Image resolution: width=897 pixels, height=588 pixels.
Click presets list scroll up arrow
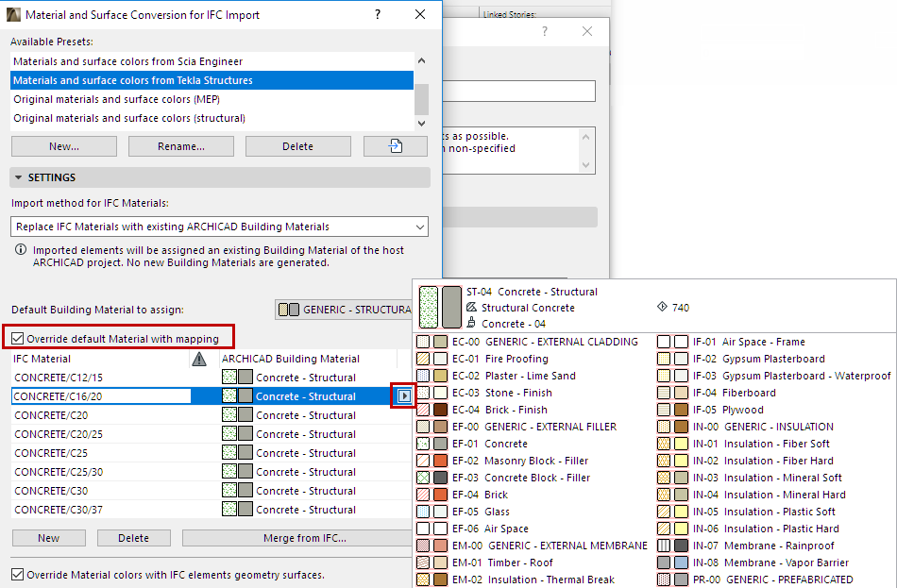(x=422, y=60)
